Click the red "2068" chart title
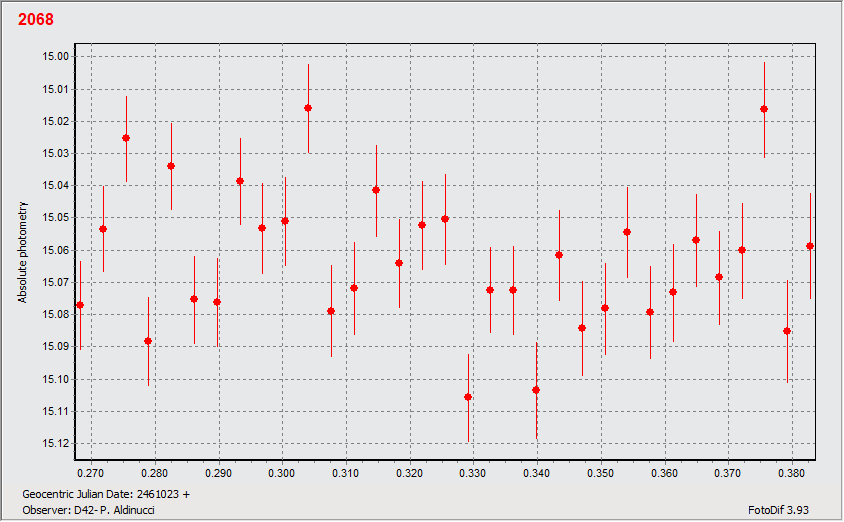Image resolution: width=844 pixels, height=522 pixels. pyautogui.click(x=36, y=20)
